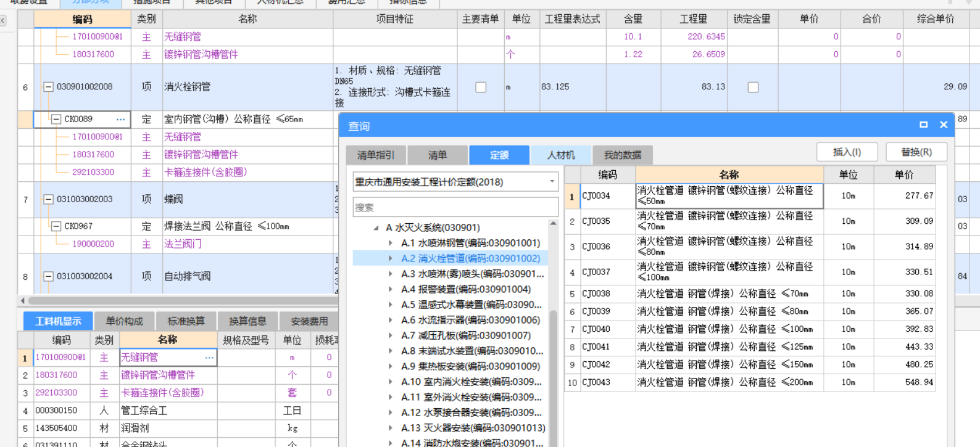Collapse the CK0089 quota row

tap(56, 119)
